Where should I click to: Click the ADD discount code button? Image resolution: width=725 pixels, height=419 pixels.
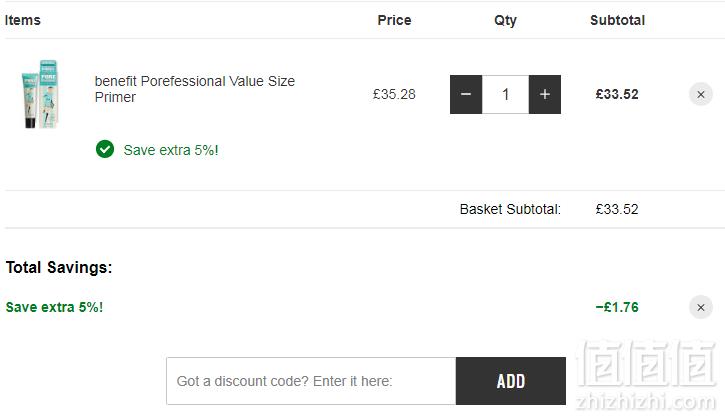510,381
